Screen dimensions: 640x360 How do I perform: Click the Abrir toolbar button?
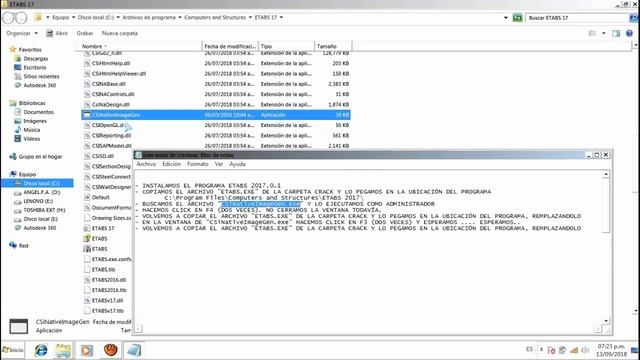pyautogui.click(x=57, y=33)
